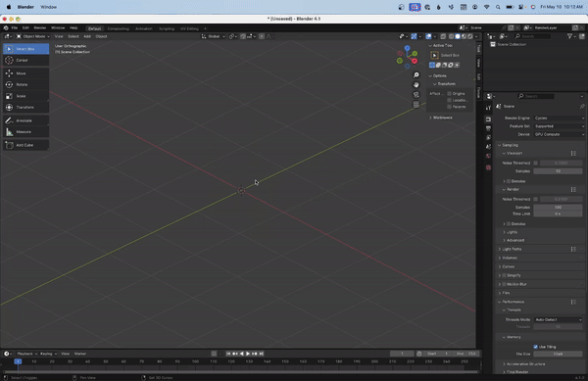
Task: Choose the Select Box tool in toolbar
Action: point(25,49)
